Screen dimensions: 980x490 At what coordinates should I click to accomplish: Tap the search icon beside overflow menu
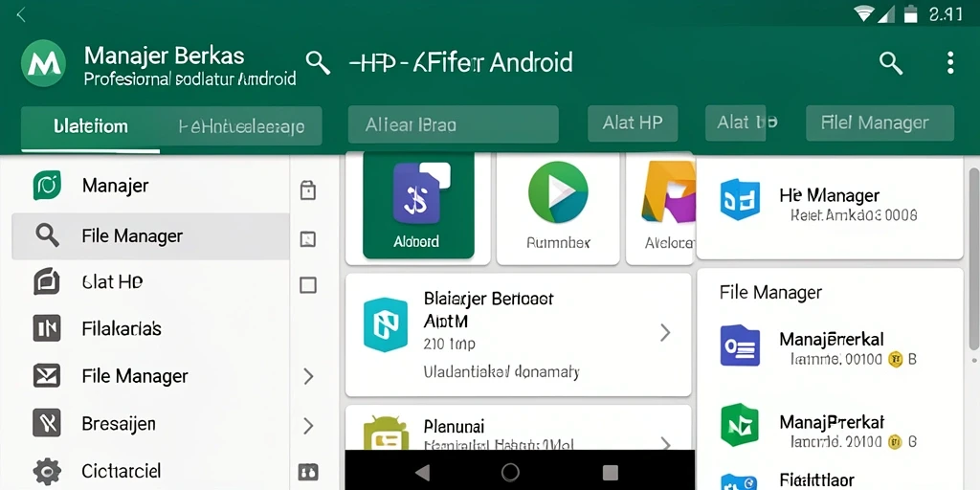point(891,63)
